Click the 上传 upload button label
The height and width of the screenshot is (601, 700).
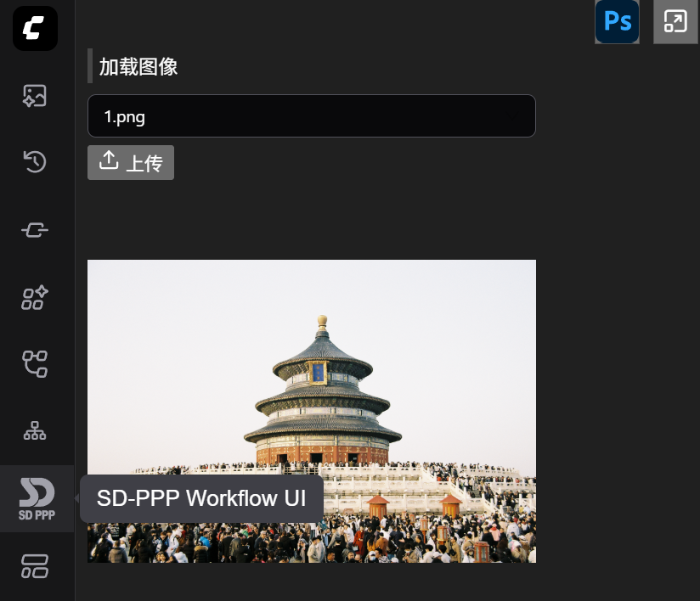(144, 163)
